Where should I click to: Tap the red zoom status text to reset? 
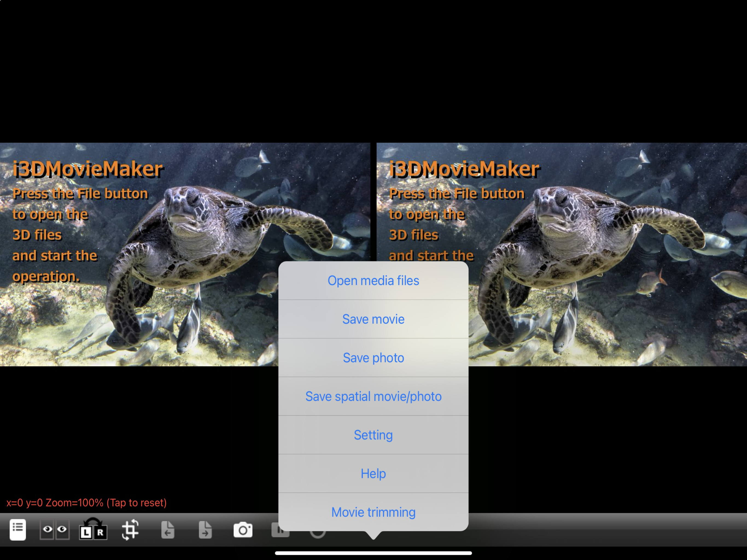click(86, 503)
